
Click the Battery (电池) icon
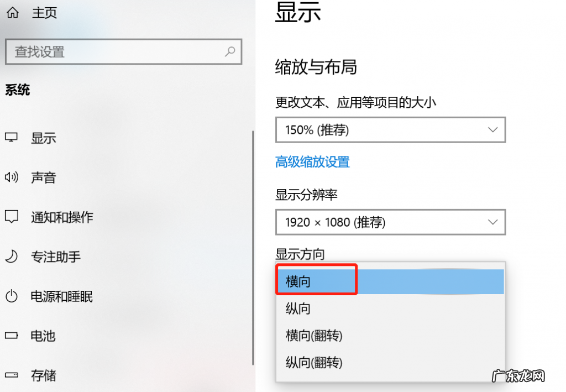pyautogui.click(x=12, y=336)
